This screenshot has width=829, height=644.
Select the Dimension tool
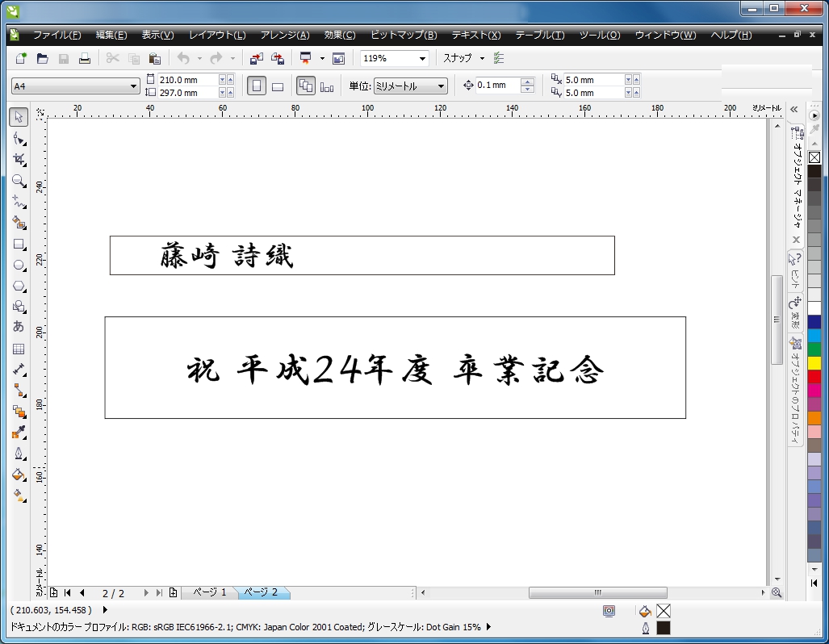coord(19,370)
